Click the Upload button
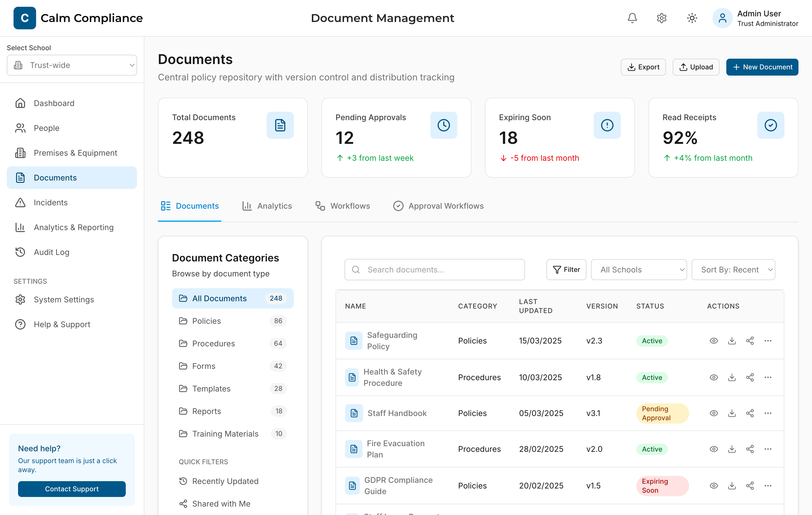Image resolution: width=812 pixels, height=515 pixels. point(696,67)
